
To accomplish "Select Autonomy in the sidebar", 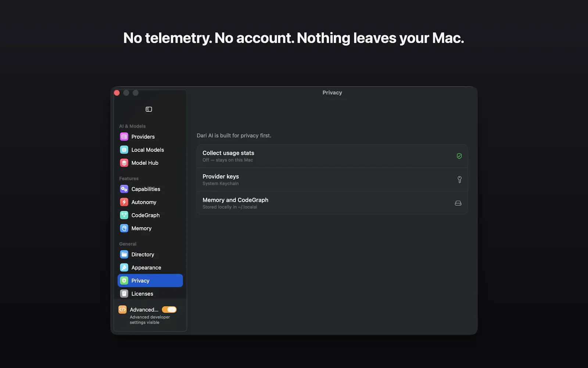I will [x=144, y=202].
